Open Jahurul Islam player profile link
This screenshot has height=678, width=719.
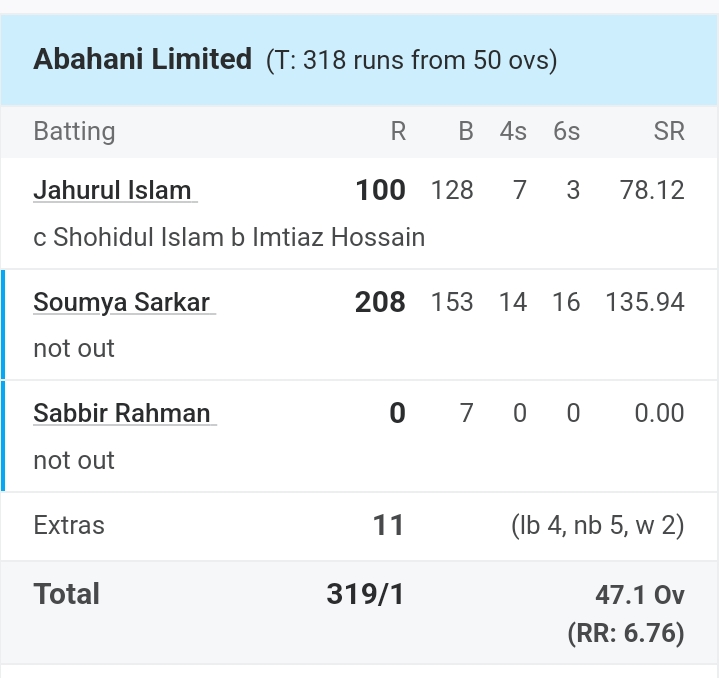pos(115,190)
